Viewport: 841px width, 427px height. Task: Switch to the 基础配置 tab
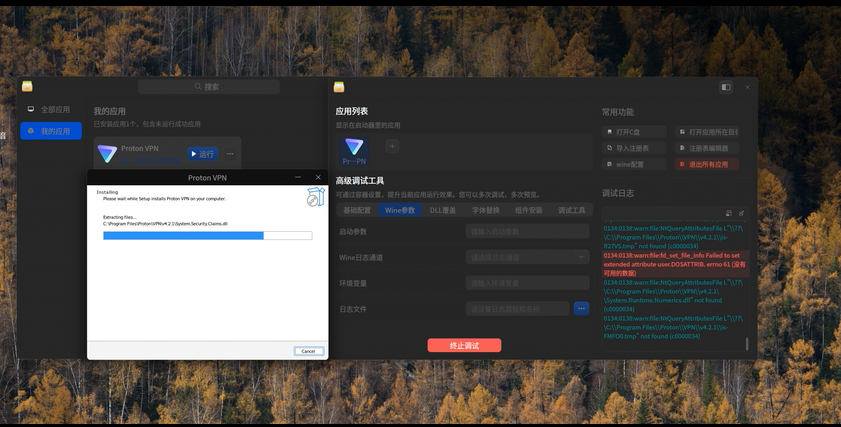357,210
